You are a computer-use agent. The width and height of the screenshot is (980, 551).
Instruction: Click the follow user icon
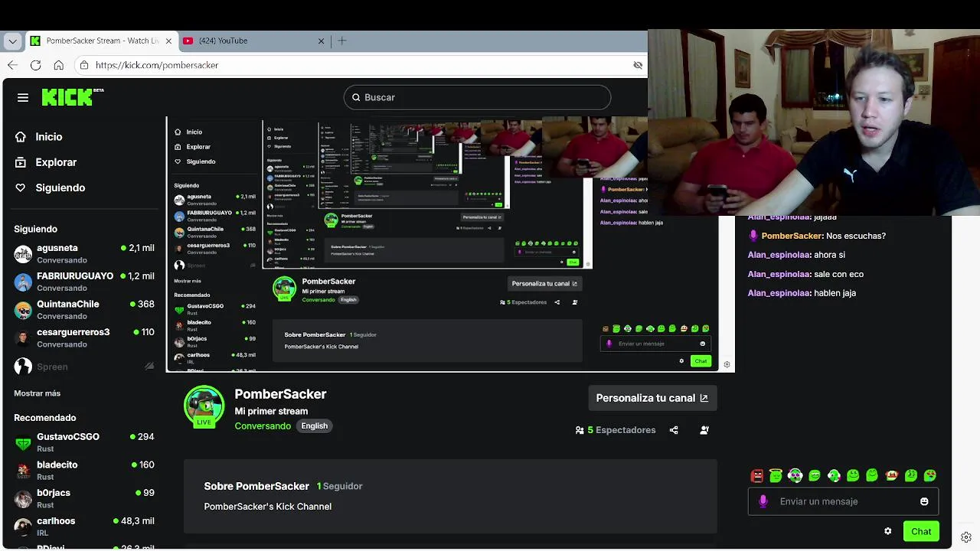(x=704, y=430)
